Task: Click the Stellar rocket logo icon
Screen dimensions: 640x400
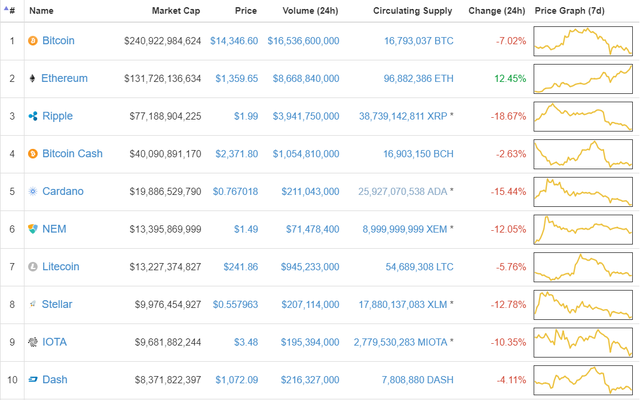Action: tap(33, 304)
